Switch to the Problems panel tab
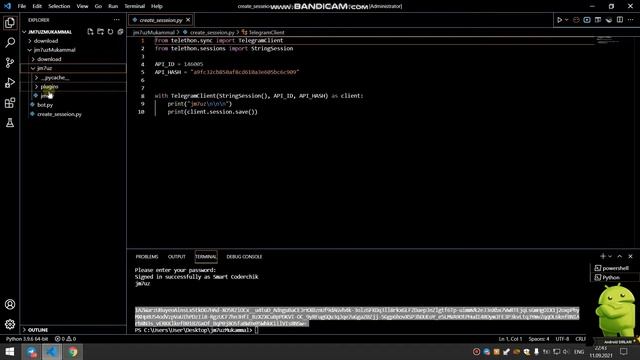This screenshot has height=360, width=640. (147, 257)
